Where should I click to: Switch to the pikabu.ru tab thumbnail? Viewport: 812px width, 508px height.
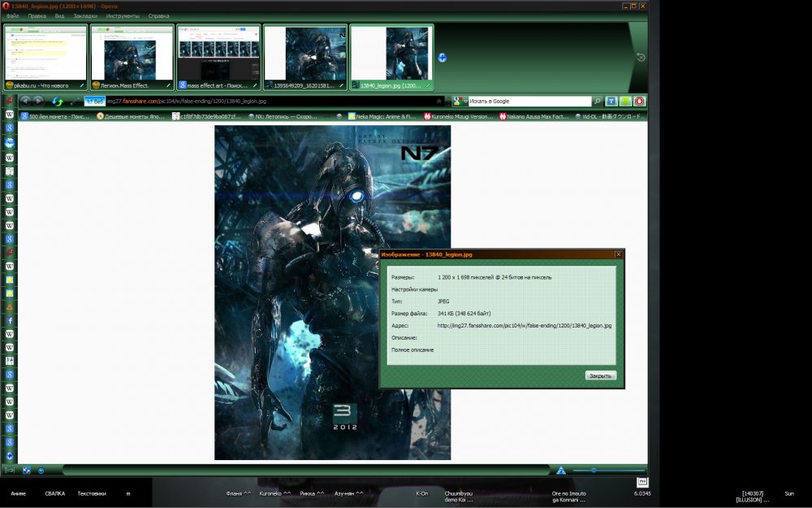click(45, 58)
